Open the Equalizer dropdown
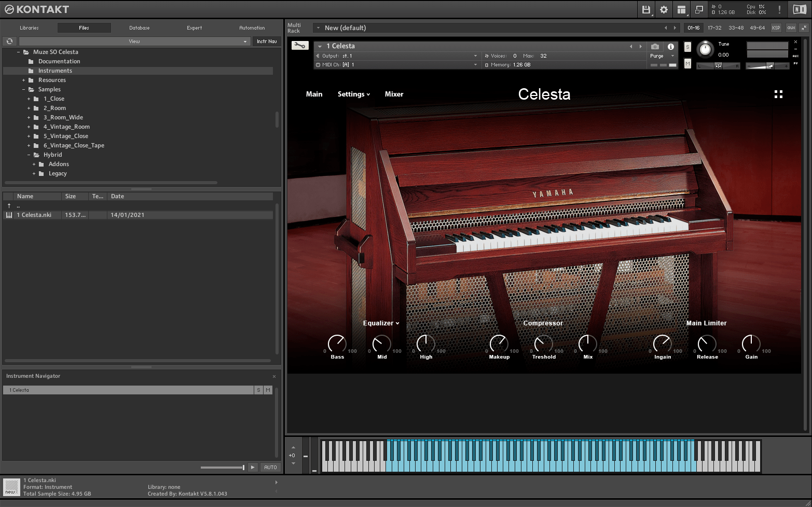The height and width of the screenshot is (507, 812). [x=381, y=323]
